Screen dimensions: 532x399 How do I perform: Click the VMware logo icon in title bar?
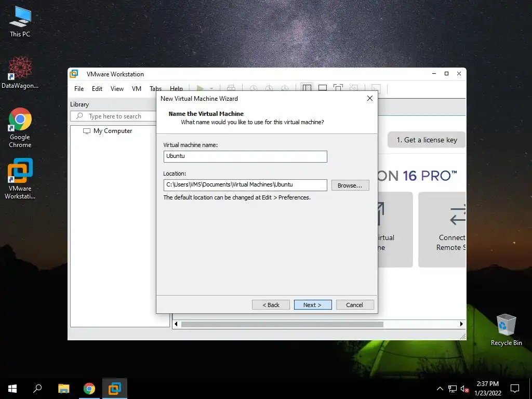click(74, 74)
